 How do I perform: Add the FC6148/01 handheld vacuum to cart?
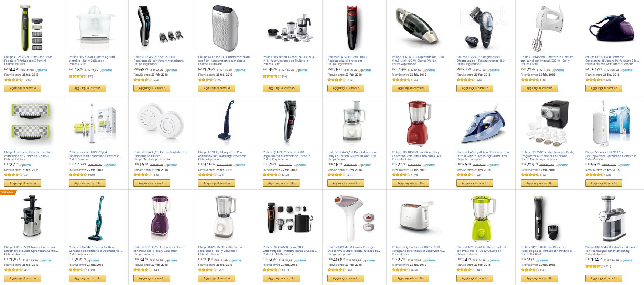[x=410, y=88]
